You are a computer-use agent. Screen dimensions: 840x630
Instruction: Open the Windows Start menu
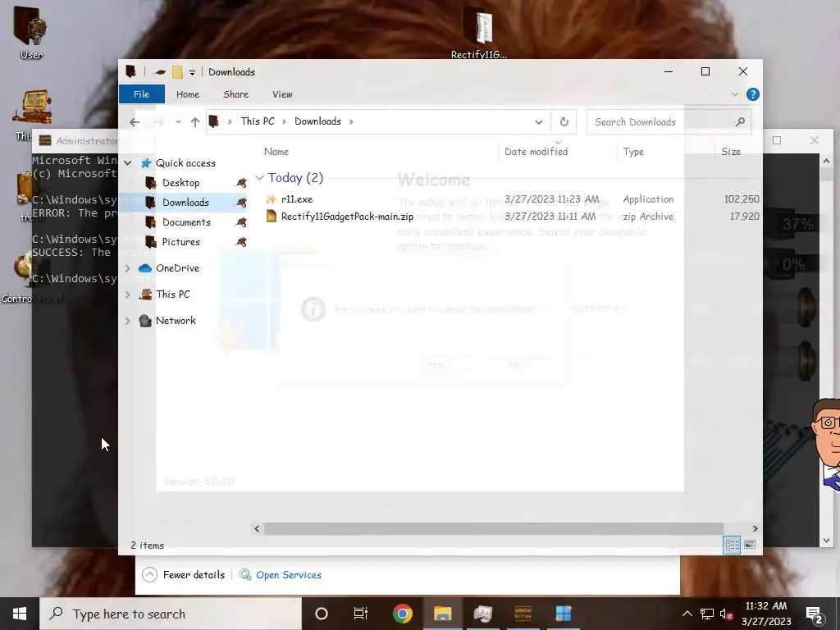click(20, 614)
